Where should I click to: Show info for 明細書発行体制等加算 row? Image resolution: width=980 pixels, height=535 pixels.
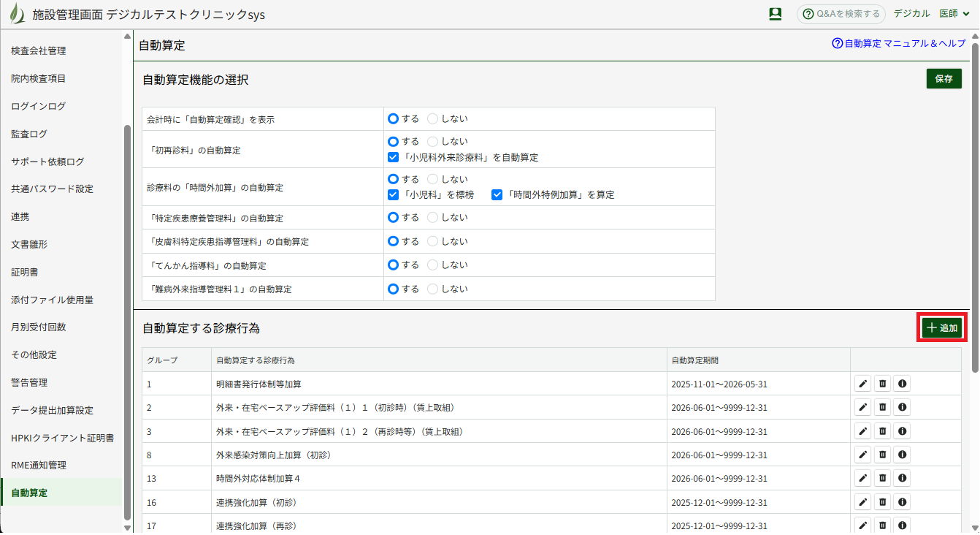coord(903,384)
